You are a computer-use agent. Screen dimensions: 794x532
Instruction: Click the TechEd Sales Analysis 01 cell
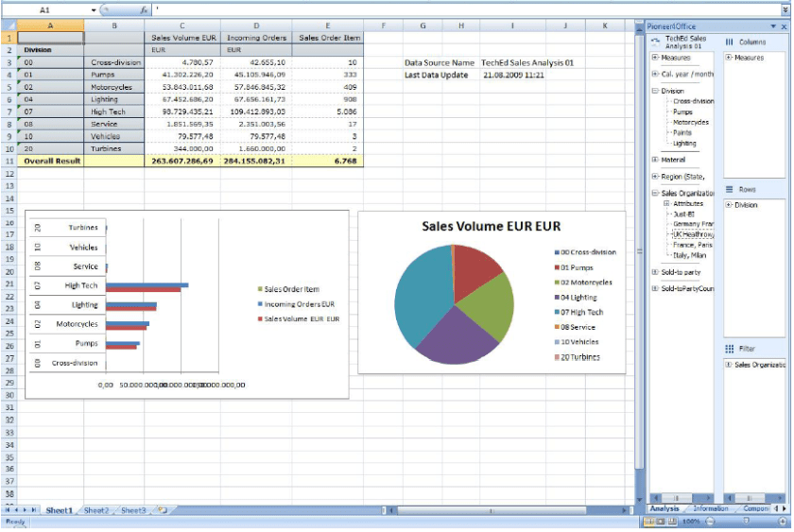tap(526, 62)
